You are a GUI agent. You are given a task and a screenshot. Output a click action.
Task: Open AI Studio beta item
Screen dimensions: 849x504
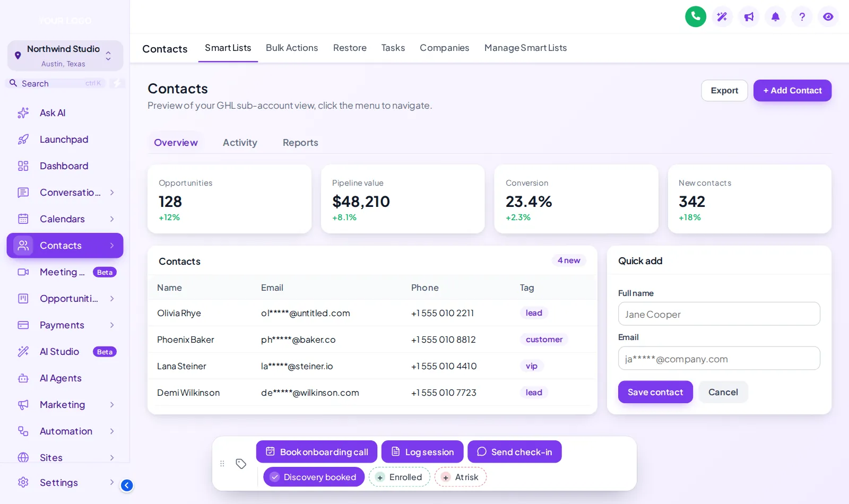65,352
